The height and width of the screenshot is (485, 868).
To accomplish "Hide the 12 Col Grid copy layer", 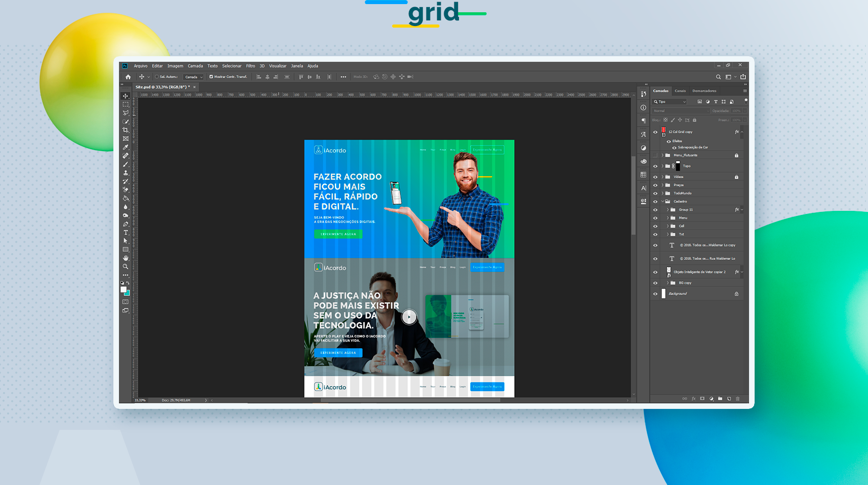I will pos(656,132).
